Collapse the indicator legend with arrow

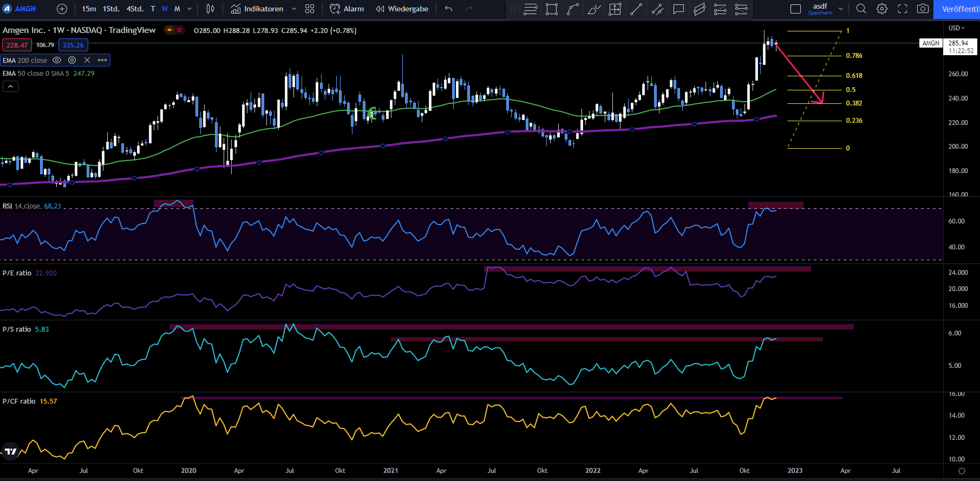(10, 86)
